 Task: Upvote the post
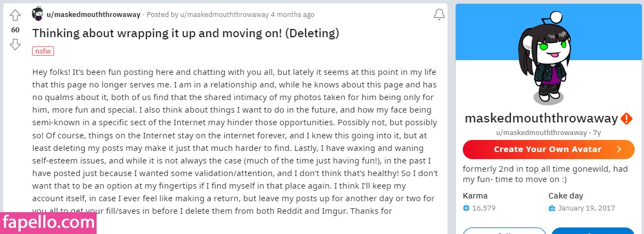(15, 15)
